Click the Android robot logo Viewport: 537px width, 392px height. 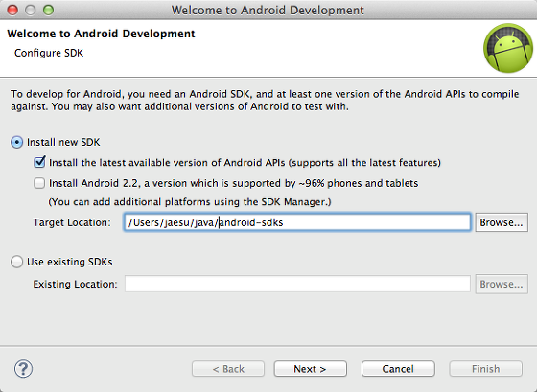pyautogui.click(x=508, y=48)
